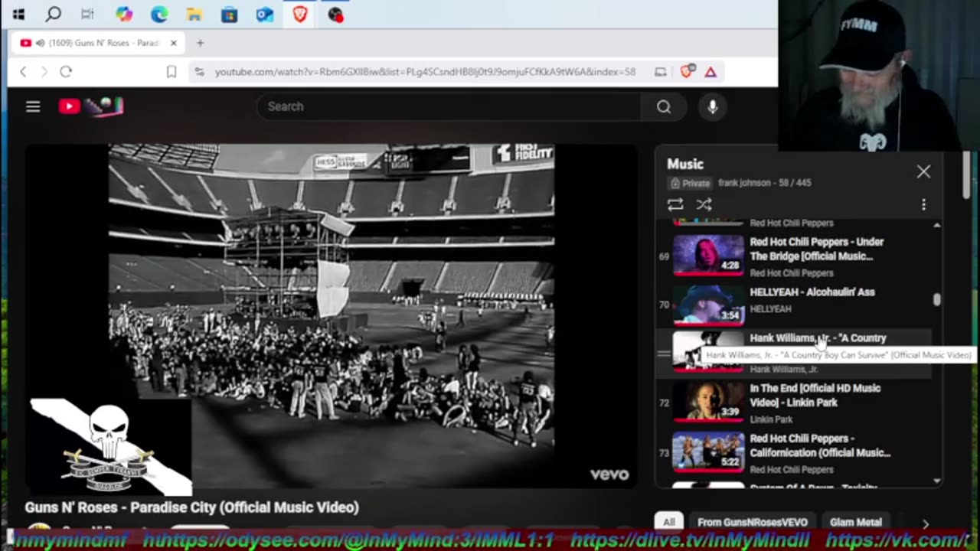The image size is (980, 551).
Task: Click the Paradise City video player
Action: pos(332,316)
